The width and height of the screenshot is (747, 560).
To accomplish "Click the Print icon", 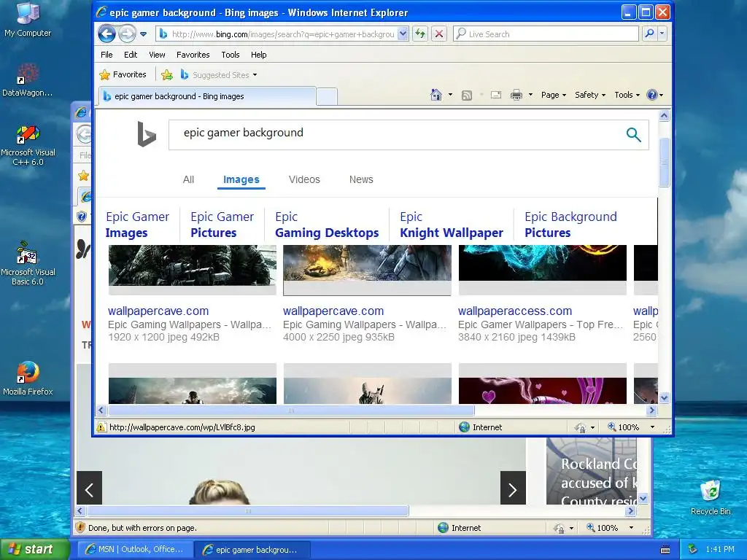I will click(516, 95).
